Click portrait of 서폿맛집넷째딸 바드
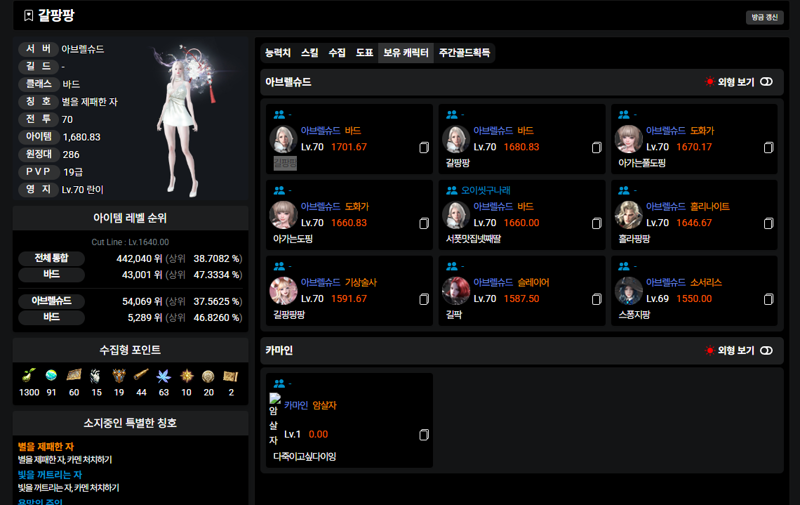The height and width of the screenshot is (505, 800). click(x=456, y=215)
